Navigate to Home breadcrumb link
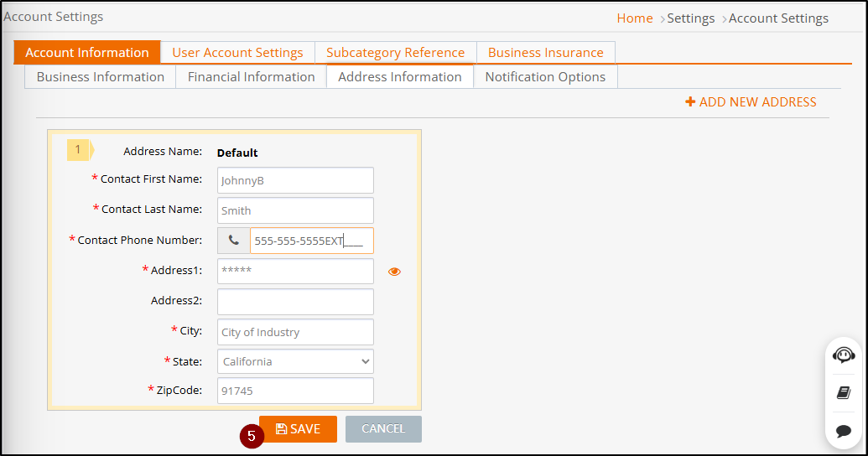This screenshot has width=868, height=456. pos(634,18)
